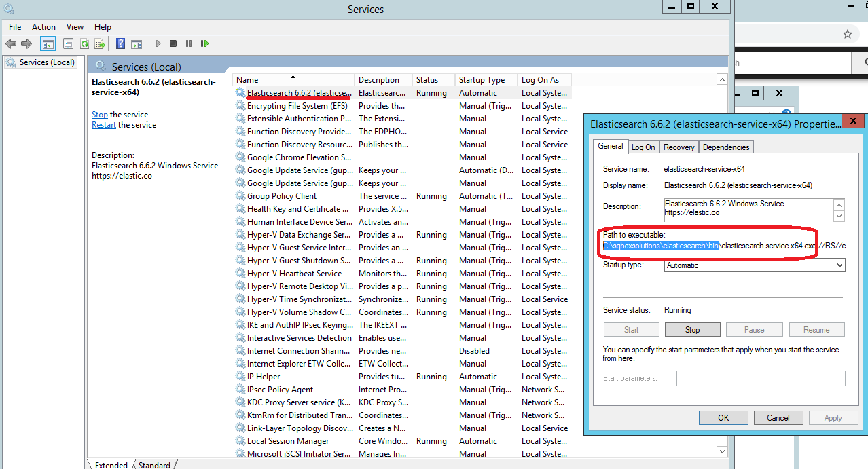Image resolution: width=868 pixels, height=469 pixels.
Task: Select the Google Chrome Elevation Service row
Action: 403,157
